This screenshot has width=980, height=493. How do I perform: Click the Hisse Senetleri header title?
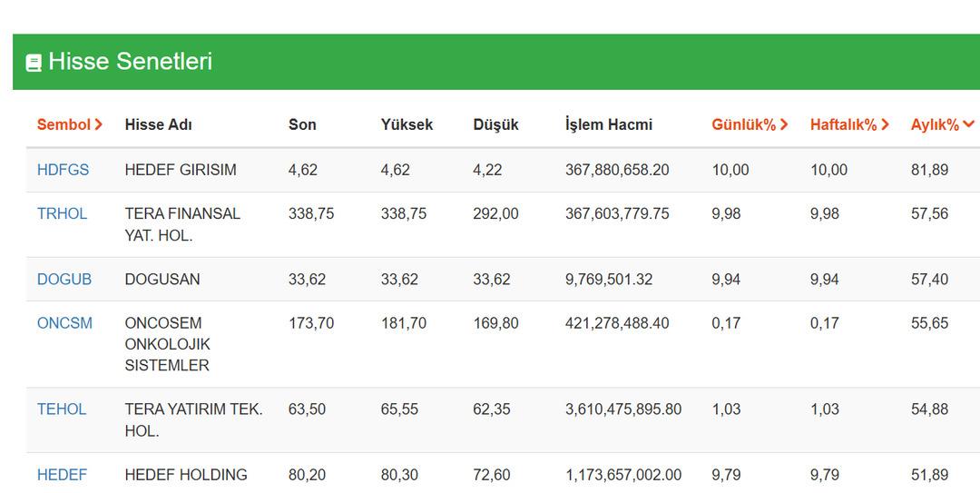pos(130,62)
